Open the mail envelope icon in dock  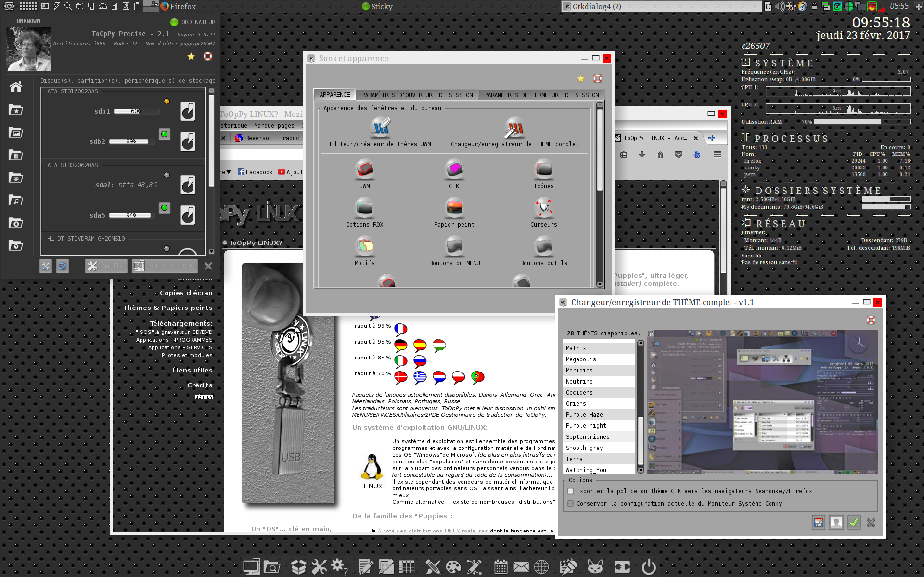[521, 567]
